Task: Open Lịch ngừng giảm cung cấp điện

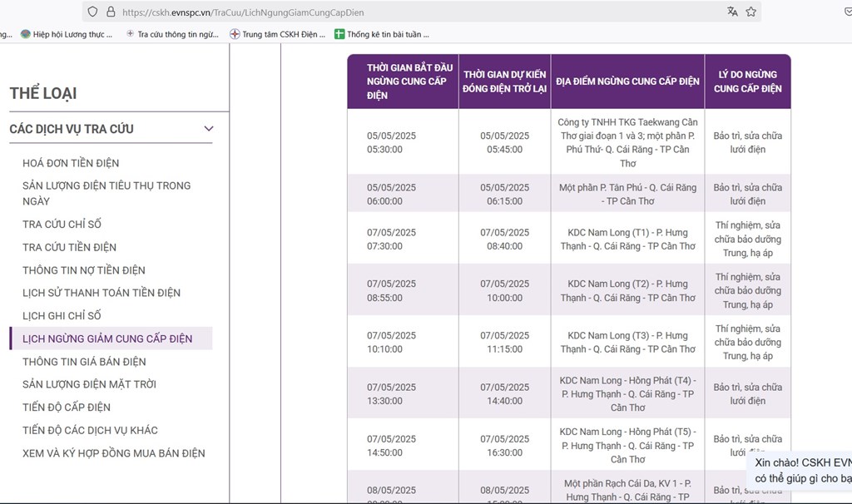Action: tap(107, 338)
